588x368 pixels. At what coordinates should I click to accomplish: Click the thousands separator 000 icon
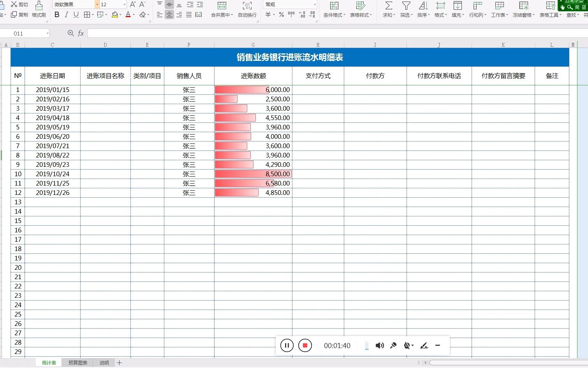(291, 14)
